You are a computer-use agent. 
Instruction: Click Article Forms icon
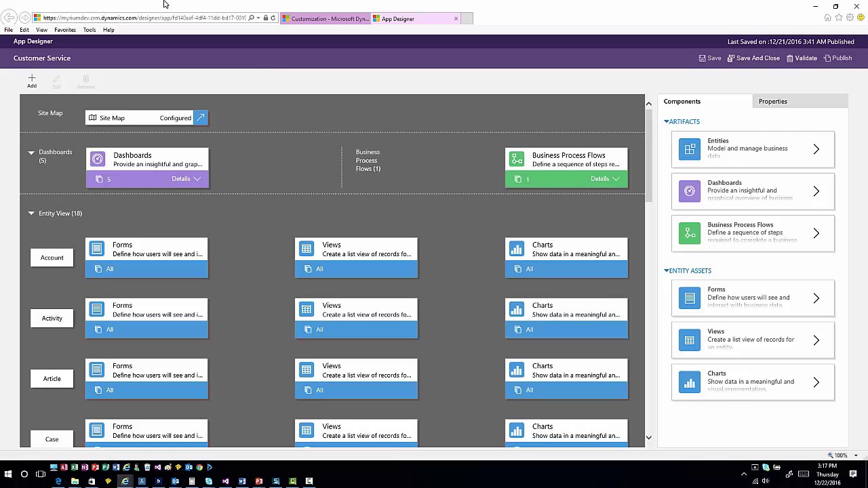[x=97, y=370]
